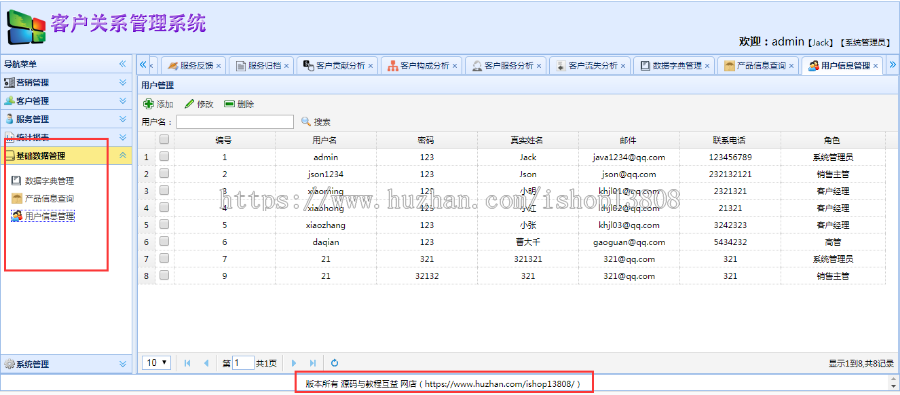Image resolution: width=900 pixels, height=395 pixels.
Task: Collapse the 基础数据管理 section chevron
Action: tap(122, 155)
